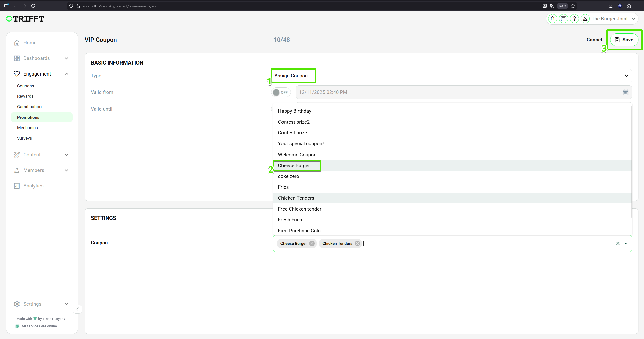
Task: Clear all selected coupons with X icon
Action: coord(618,243)
